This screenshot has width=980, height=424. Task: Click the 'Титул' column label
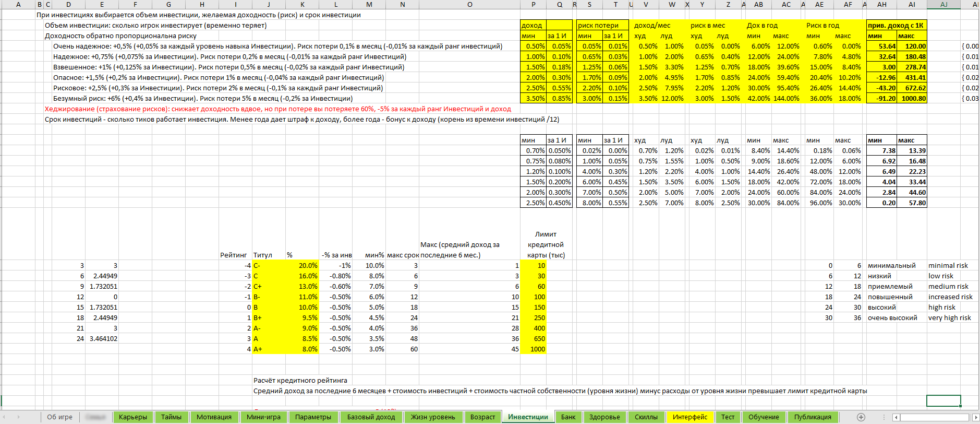pyautogui.click(x=263, y=255)
